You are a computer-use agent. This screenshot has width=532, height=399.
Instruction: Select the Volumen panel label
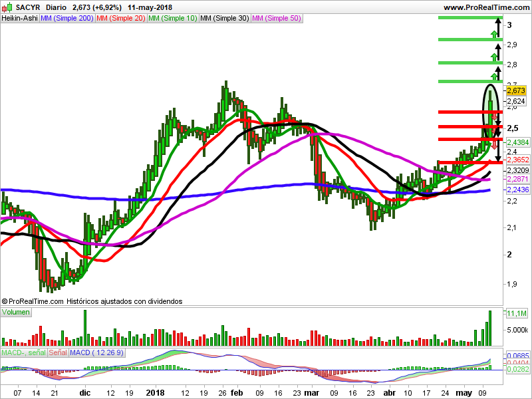point(16,313)
